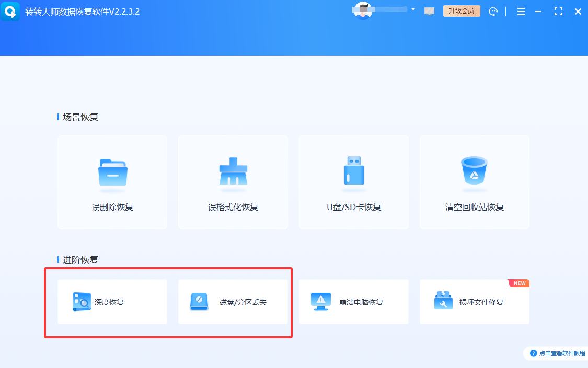Click the 误格式化恢复 broom icon
This screenshot has width=588, height=368.
233,171
